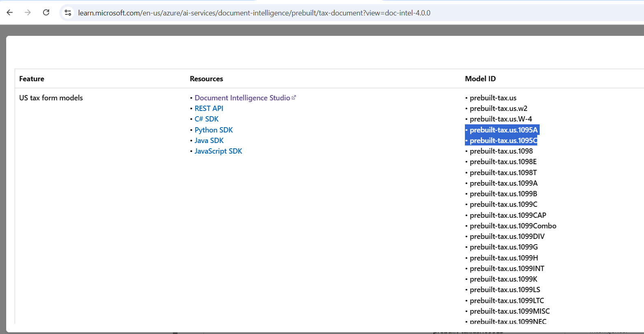Click prebuilt-tax.us.1099H model ID
This screenshot has width=644, height=334.
[504, 258]
